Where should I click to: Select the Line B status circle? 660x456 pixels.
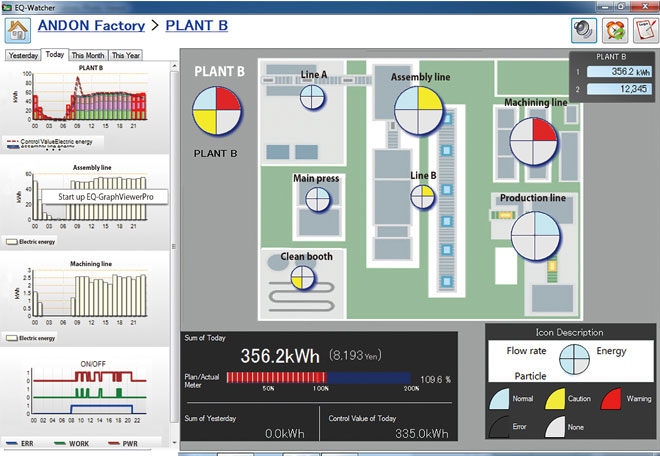tap(423, 196)
